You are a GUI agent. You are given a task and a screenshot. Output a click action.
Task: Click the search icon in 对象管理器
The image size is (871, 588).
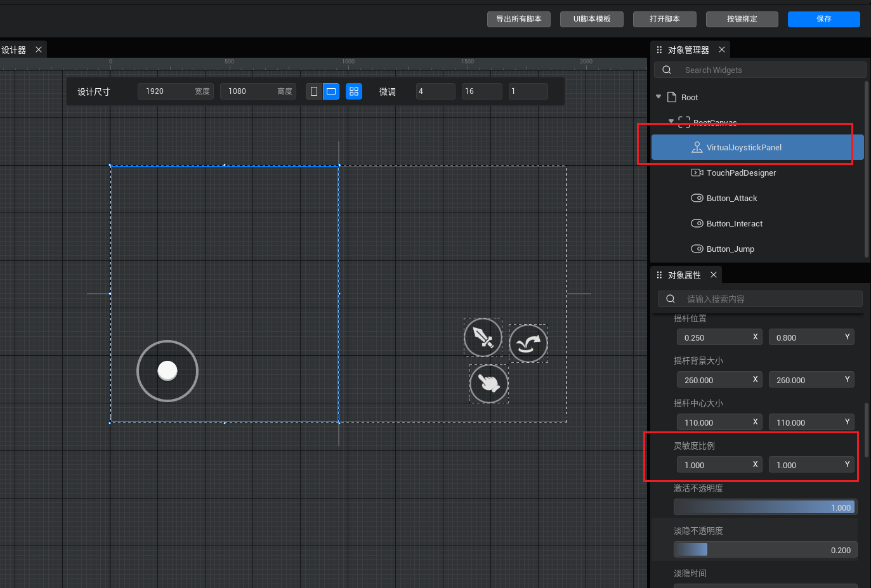tap(667, 70)
